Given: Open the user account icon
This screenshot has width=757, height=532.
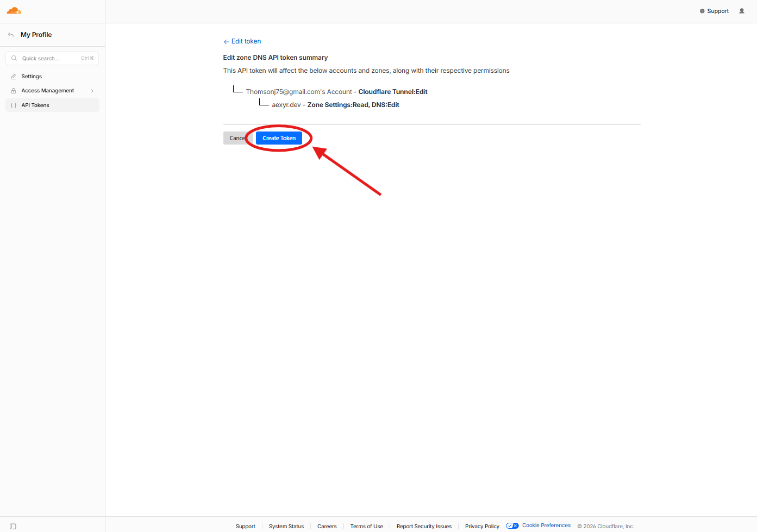Looking at the screenshot, I should (742, 11).
